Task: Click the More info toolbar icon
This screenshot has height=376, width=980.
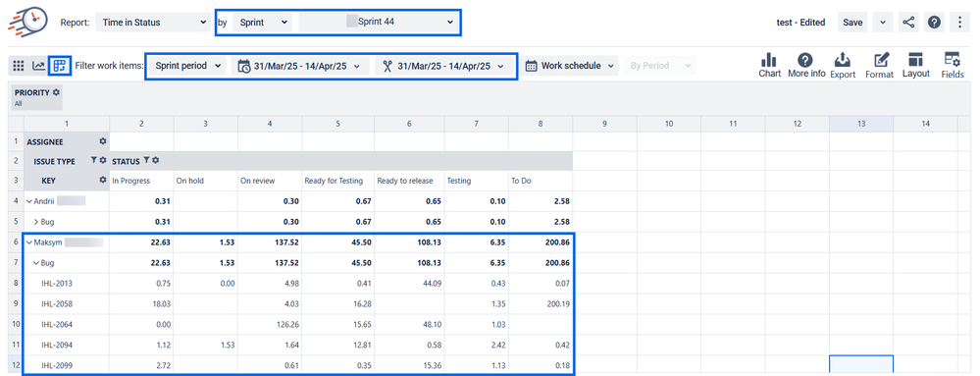Action: click(806, 66)
